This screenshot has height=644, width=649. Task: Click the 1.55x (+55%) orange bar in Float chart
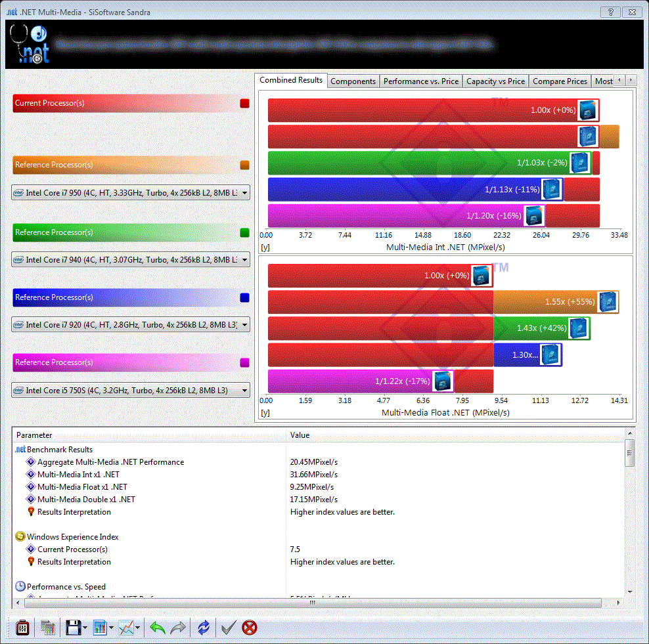pyautogui.click(x=556, y=302)
